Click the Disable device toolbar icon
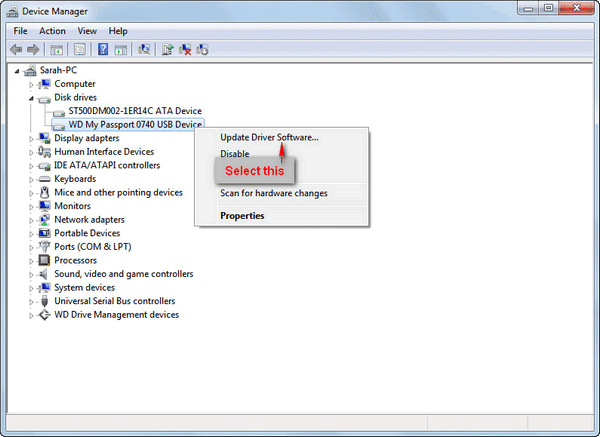Viewport: 600px width, 437px height. point(202,49)
